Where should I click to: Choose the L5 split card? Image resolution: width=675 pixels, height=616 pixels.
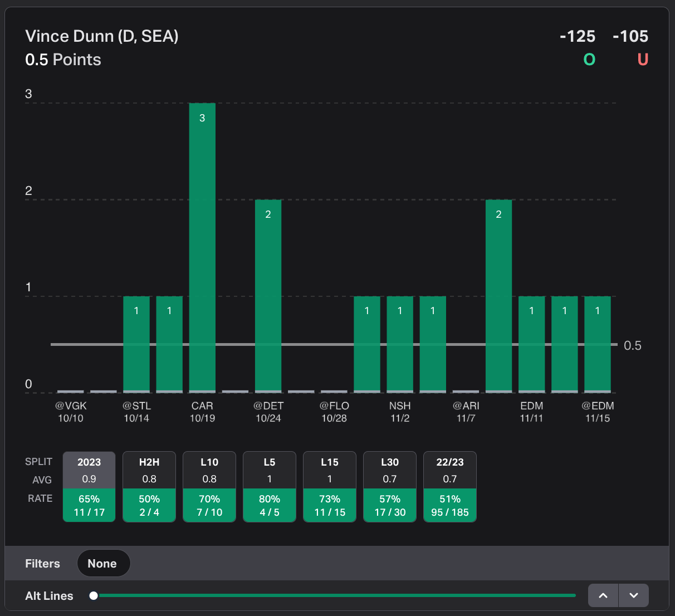(x=270, y=486)
